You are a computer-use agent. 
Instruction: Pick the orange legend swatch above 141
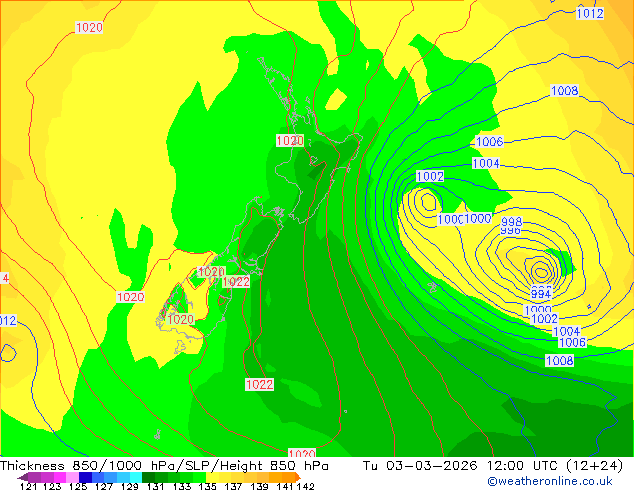click(289, 477)
